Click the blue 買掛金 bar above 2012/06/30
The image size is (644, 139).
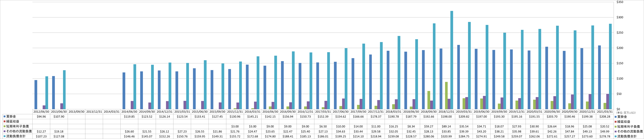pos(36,94)
